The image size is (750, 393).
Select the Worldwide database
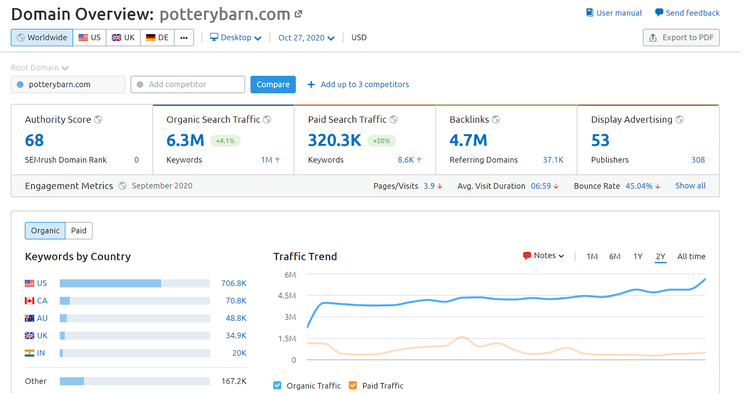click(x=42, y=37)
